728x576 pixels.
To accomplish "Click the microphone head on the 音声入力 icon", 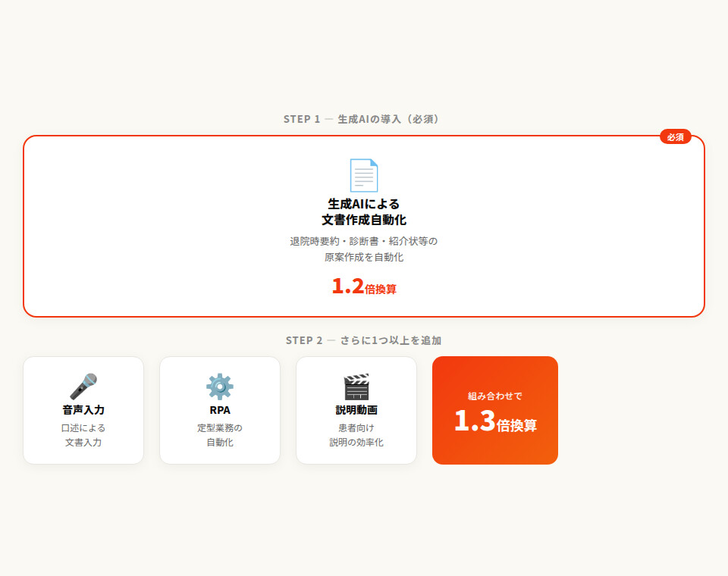I will tap(90, 377).
